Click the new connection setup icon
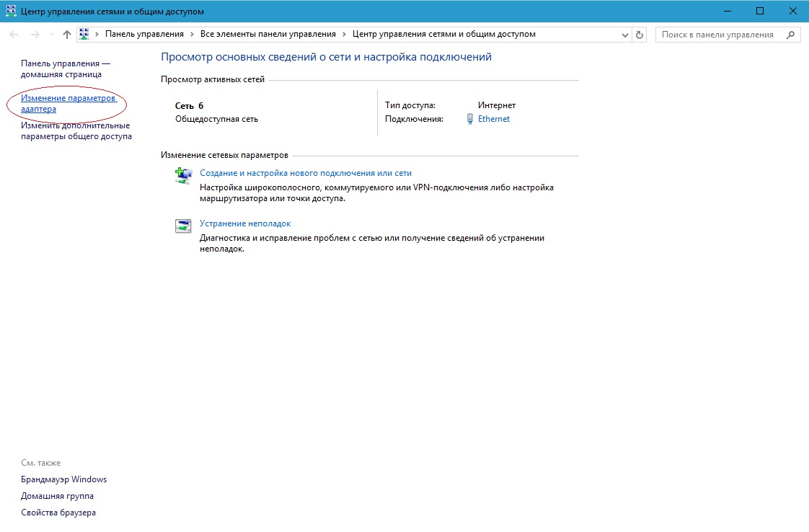This screenshot has height=532, width=809. (184, 175)
